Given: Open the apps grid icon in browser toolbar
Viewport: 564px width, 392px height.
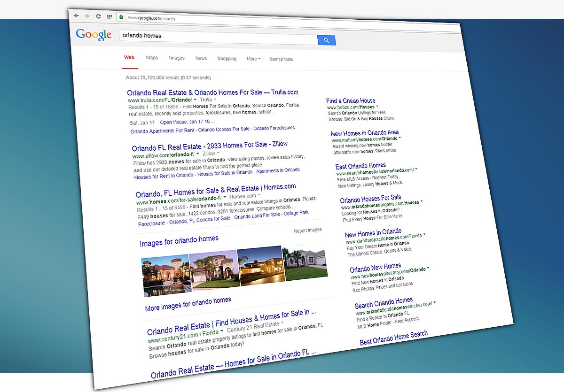Looking at the screenshot, I should coord(110,16).
